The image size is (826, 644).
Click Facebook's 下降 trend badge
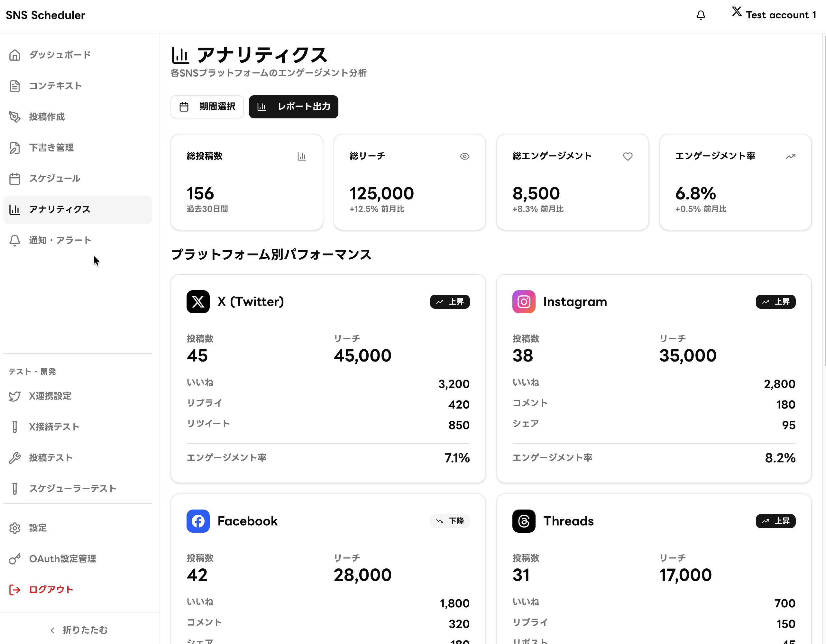[x=449, y=521]
